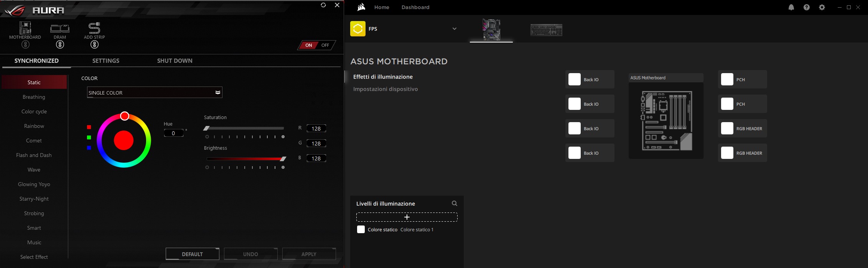The width and height of the screenshot is (868, 268).
Task: Click the ASUS motherboard diagram
Action: 667,121
